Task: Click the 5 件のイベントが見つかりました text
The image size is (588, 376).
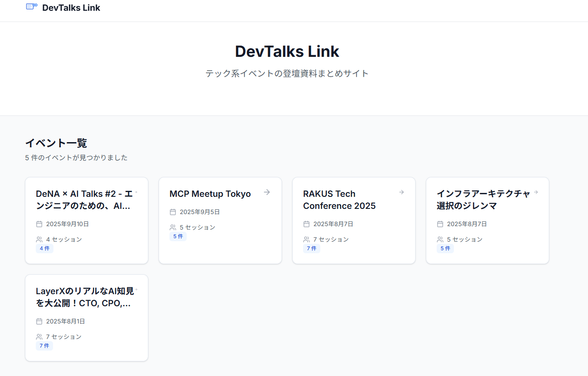Action: 76,158
